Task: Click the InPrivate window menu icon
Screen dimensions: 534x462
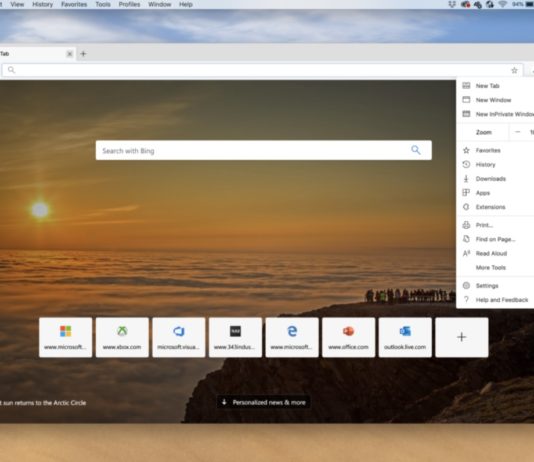Action: (466, 114)
